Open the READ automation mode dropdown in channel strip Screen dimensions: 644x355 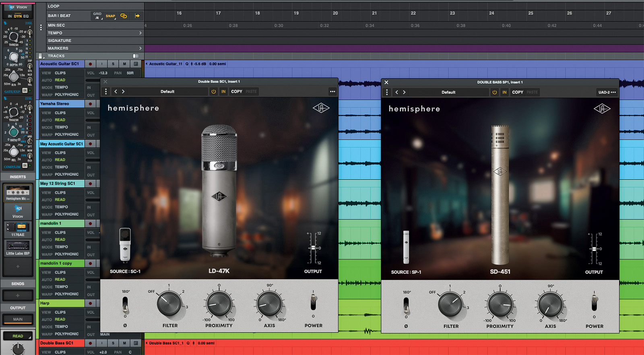(18, 336)
